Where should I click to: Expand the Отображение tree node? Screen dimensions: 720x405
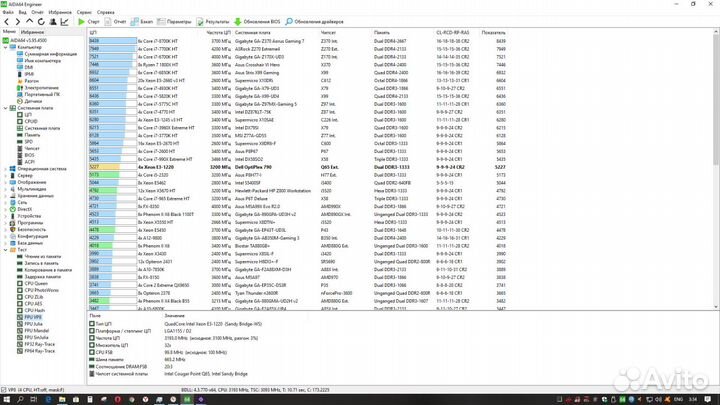[6, 182]
